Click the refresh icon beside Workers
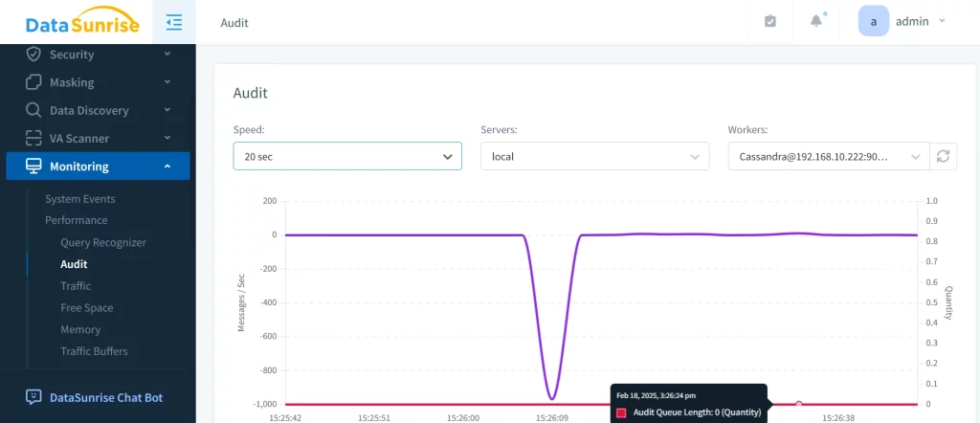The height and width of the screenshot is (423, 980). pos(944,156)
